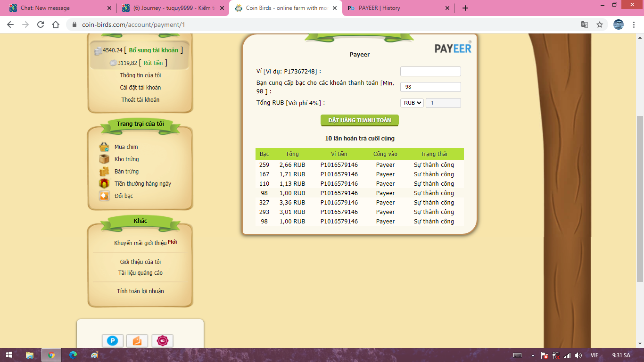Open Thông tin của tôi
Viewport: 644px width, 362px height.
[x=140, y=75]
